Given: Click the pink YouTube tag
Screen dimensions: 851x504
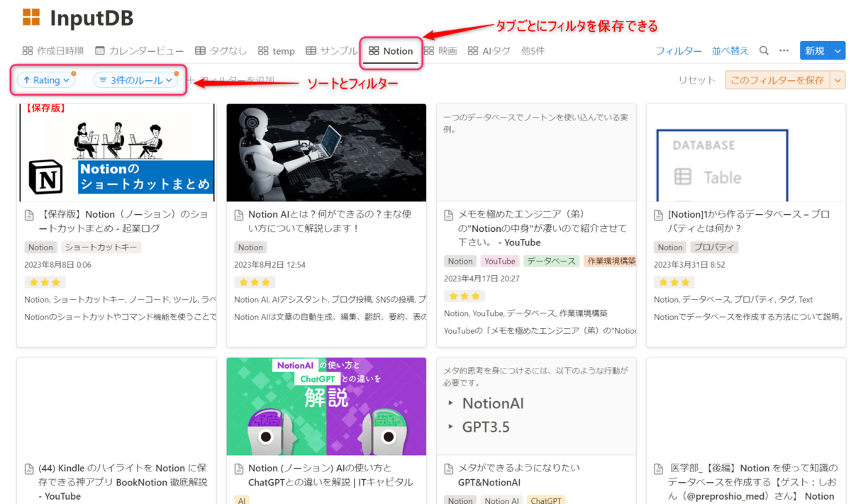Looking at the screenshot, I should [x=500, y=261].
